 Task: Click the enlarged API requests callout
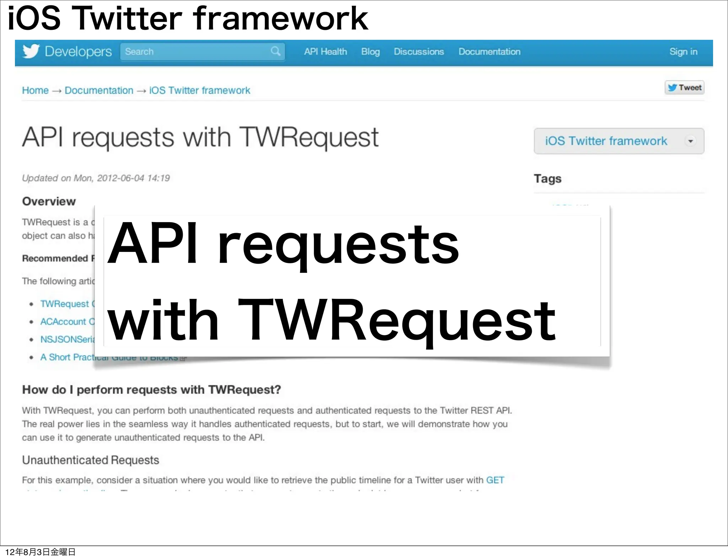point(352,281)
